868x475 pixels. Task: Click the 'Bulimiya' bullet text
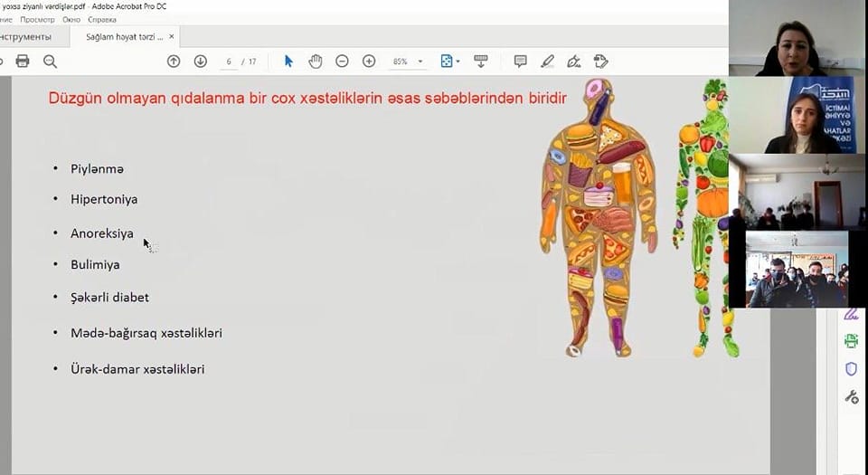click(95, 264)
